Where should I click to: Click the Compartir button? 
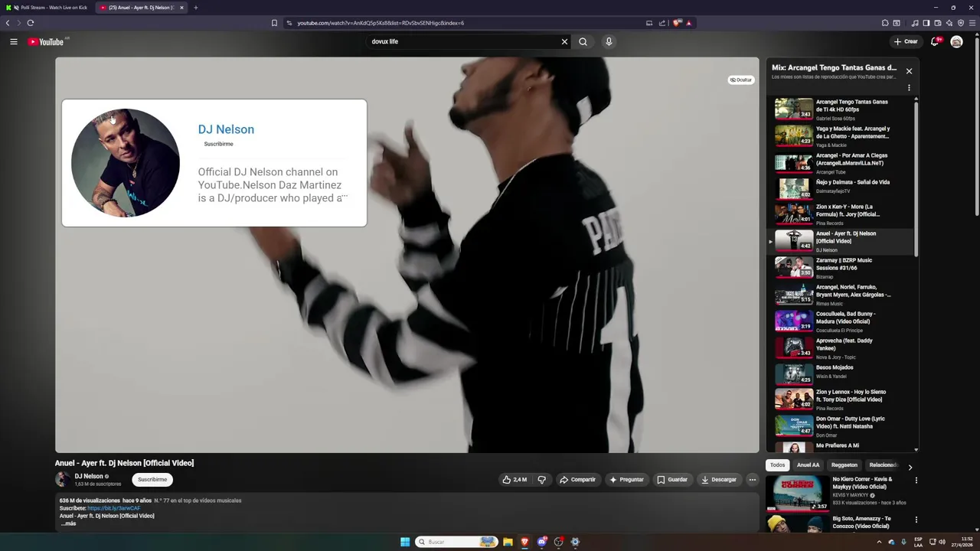577,480
